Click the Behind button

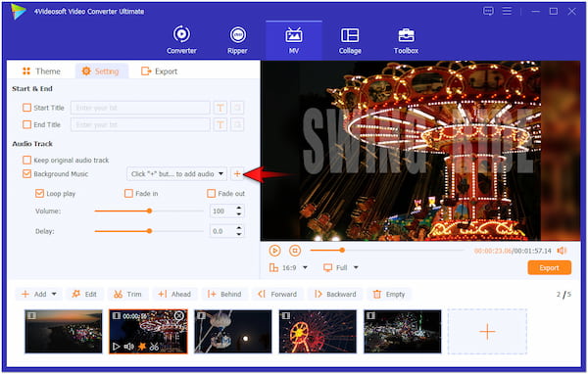pos(224,294)
